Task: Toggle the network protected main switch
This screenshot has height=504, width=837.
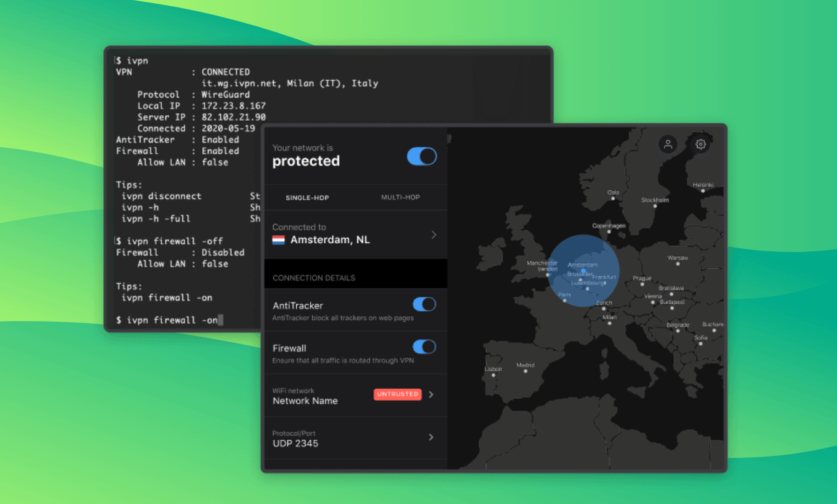Action: [422, 156]
